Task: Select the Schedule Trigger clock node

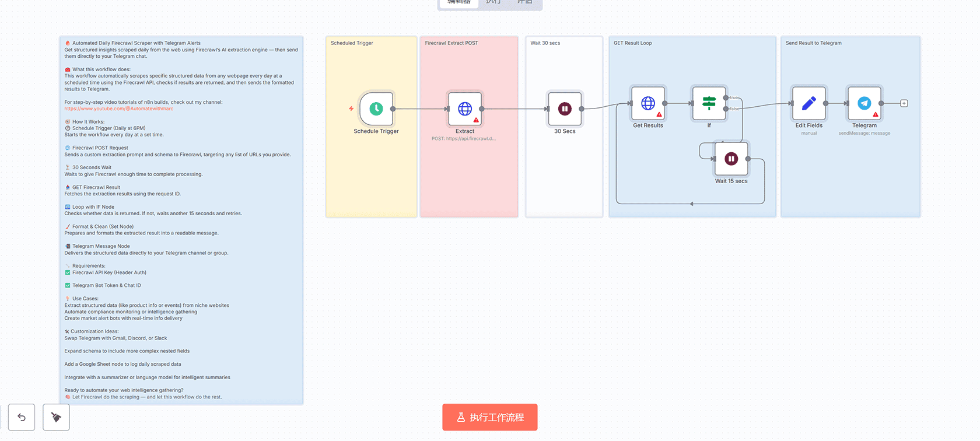Action: pos(376,108)
